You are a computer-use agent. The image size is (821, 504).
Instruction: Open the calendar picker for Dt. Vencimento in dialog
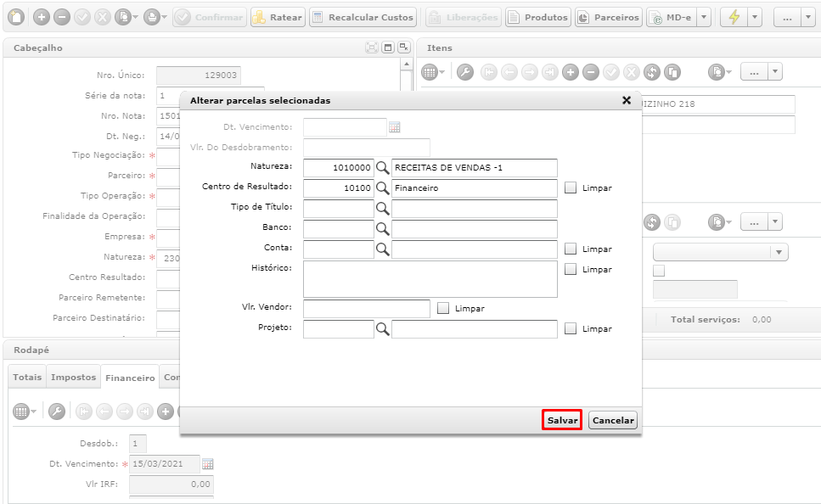tap(394, 127)
